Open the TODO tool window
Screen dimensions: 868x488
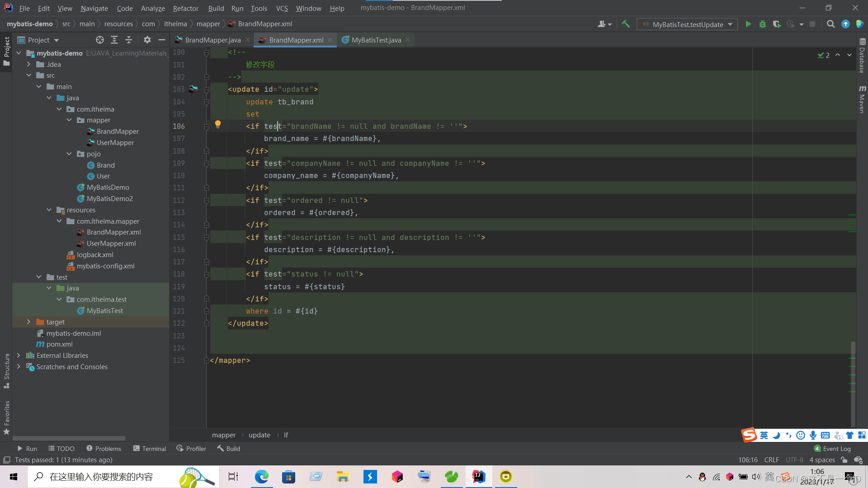click(61, 449)
